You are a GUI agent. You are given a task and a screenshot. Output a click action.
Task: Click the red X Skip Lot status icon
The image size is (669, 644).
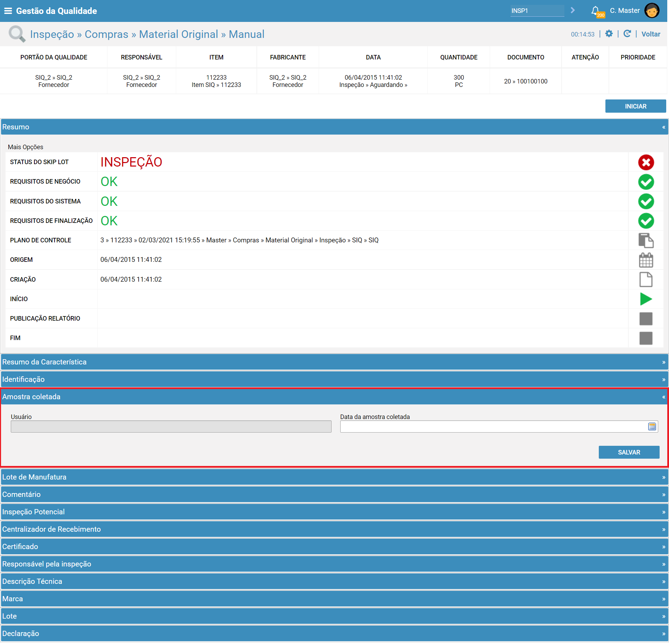646,162
